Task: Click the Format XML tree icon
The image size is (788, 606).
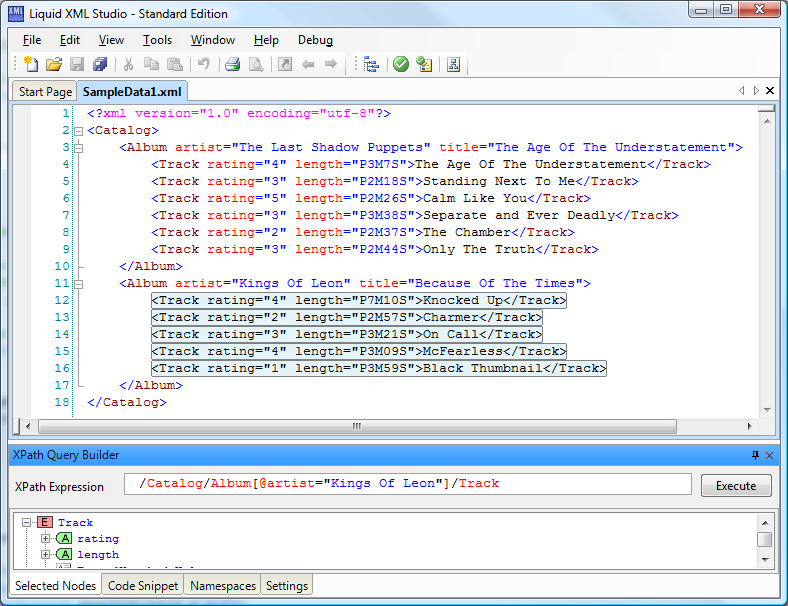Action: tap(371, 64)
